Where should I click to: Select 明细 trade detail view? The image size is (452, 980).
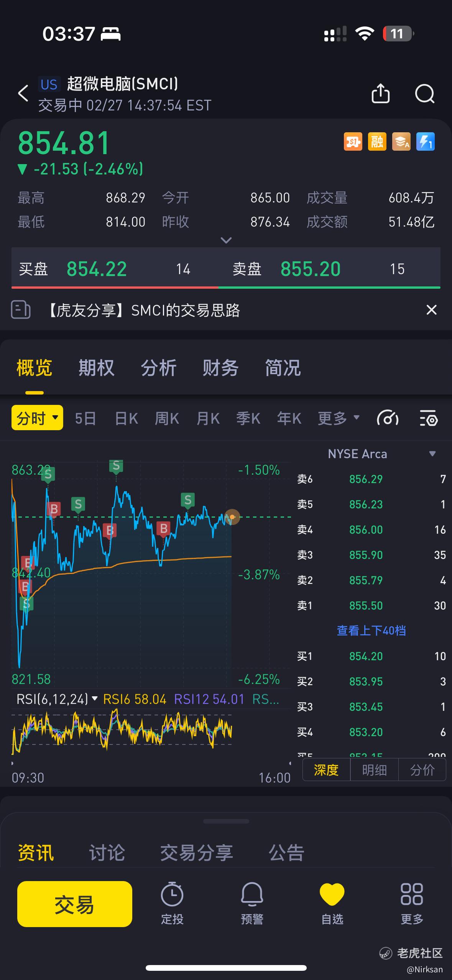click(x=375, y=770)
